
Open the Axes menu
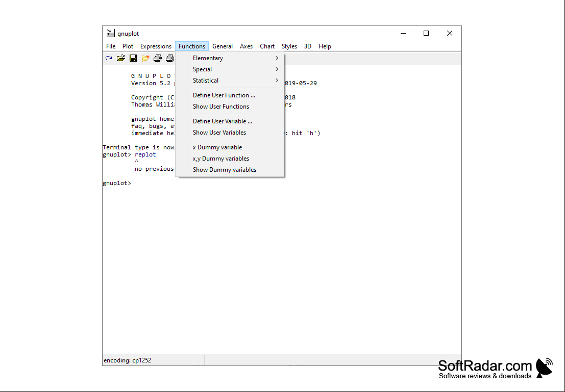pos(246,46)
